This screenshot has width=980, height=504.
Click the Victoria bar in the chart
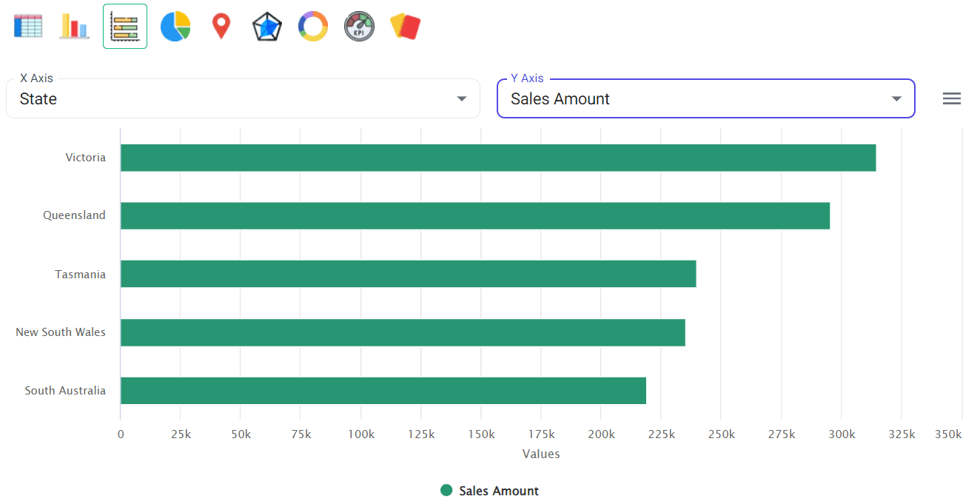pos(496,158)
